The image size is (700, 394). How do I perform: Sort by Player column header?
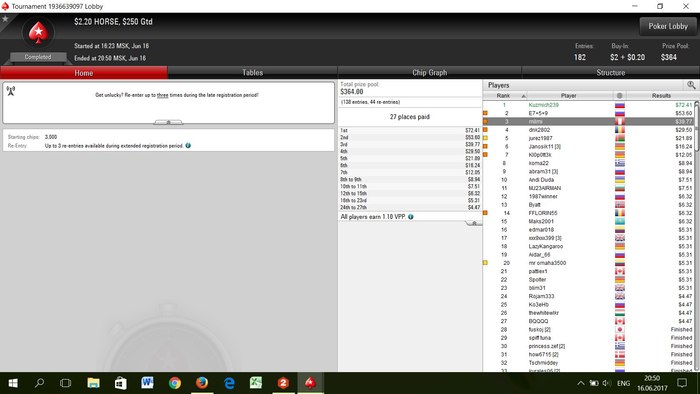click(x=568, y=95)
